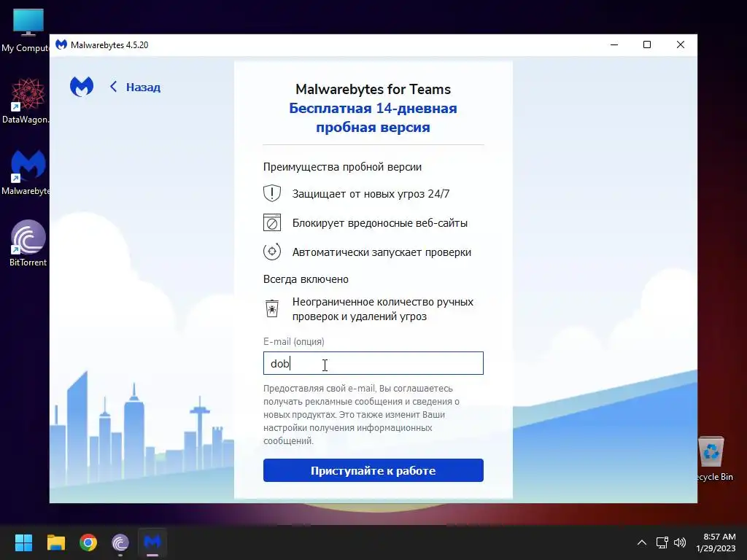The height and width of the screenshot is (560, 747).
Task: Click the Преимущества пробной версии label
Action: [342, 167]
